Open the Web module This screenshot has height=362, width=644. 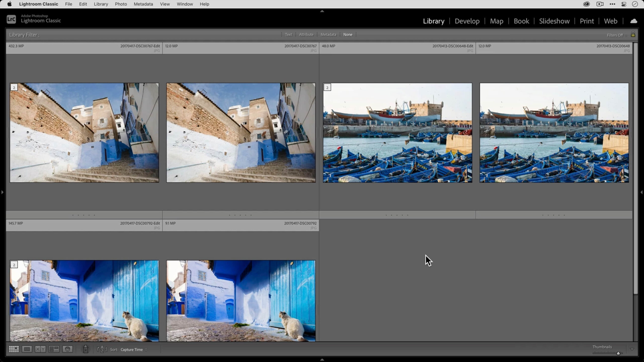[611, 21]
